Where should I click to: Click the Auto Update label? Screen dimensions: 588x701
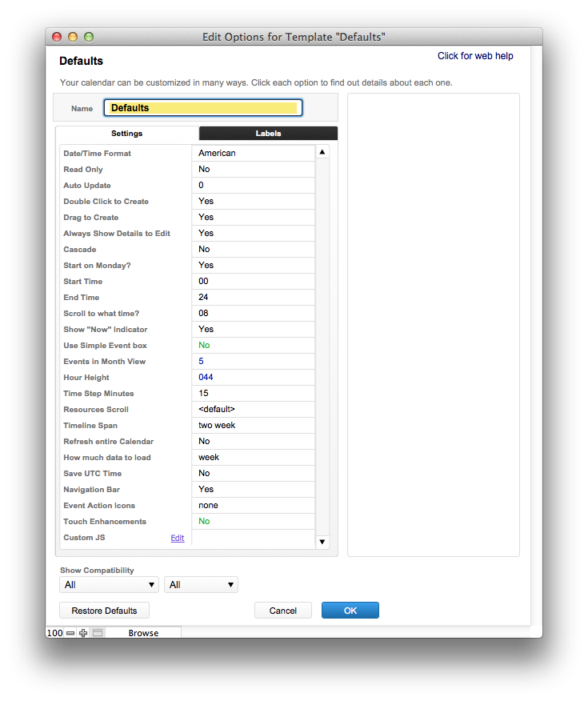coord(87,186)
